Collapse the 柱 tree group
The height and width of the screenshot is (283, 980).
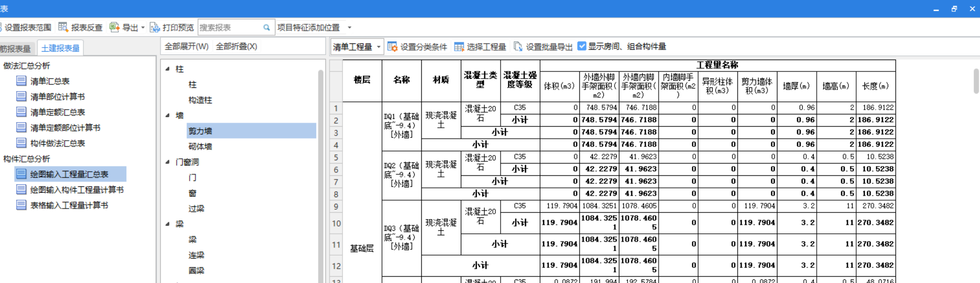pos(167,69)
